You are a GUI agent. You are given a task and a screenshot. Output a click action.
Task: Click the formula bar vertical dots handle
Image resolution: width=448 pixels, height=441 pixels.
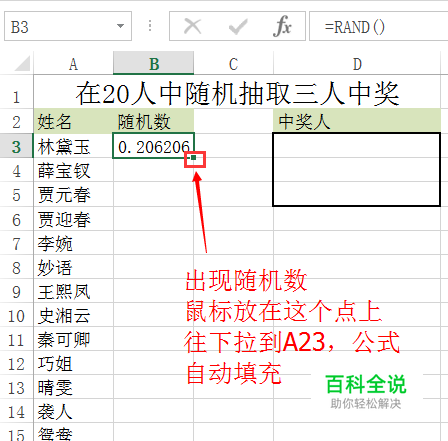point(150,26)
